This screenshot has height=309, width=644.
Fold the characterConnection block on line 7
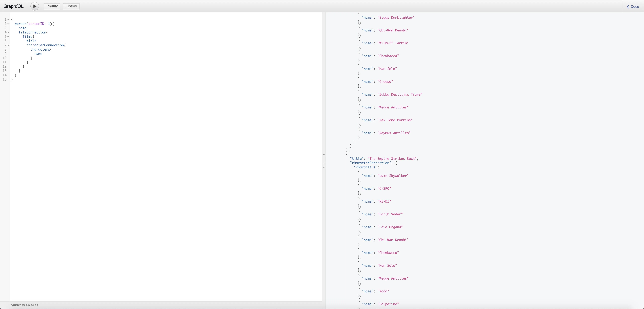[8, 45]
